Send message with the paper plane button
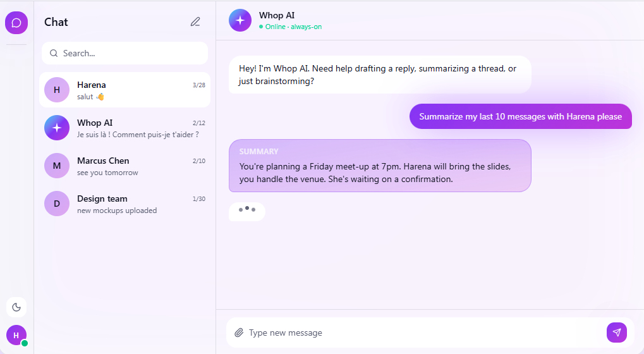 tap(616, 333)
